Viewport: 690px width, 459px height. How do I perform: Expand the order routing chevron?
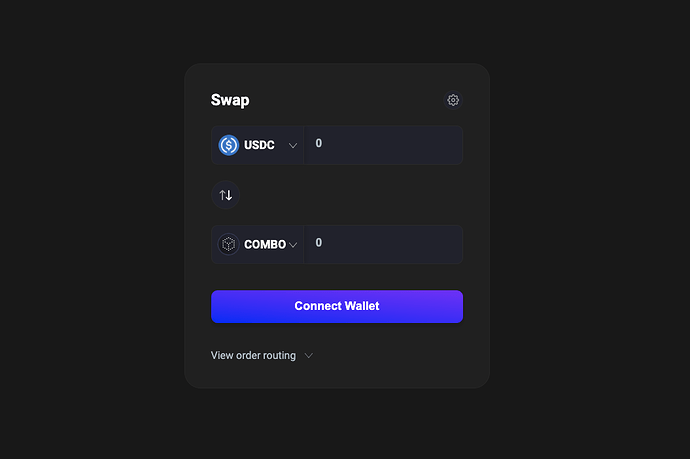[309, 356]
